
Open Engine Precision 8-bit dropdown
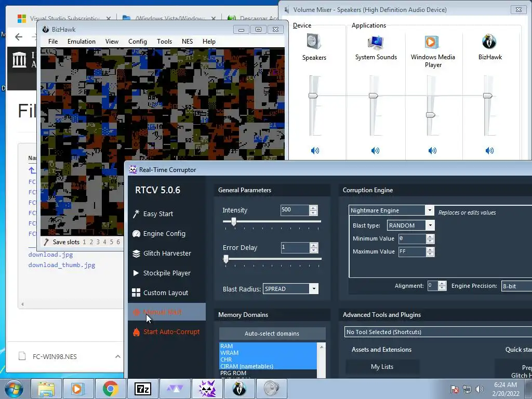(516, 286)
